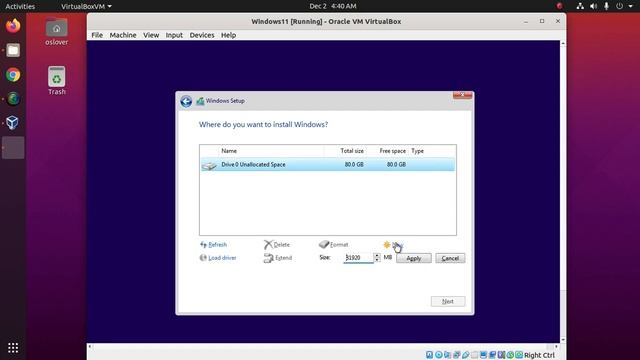Click the Format partition option
Viewport: 640px width, 360px height.
(x=333, y=244)
